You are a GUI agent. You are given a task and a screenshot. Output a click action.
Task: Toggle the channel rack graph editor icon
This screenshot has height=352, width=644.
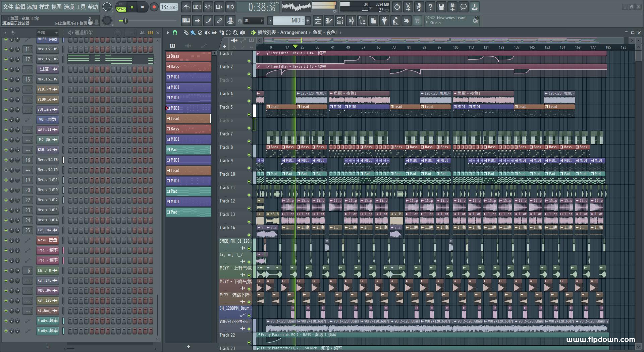(143, 33)
